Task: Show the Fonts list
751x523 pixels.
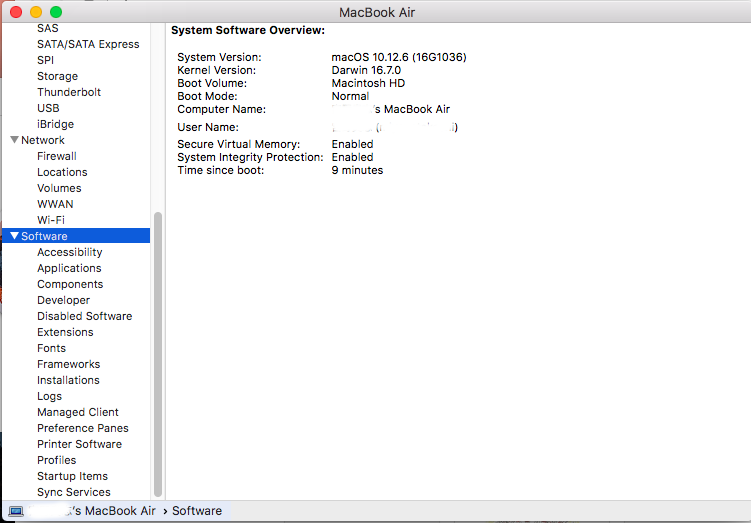Action: click(x=51, y=348)
